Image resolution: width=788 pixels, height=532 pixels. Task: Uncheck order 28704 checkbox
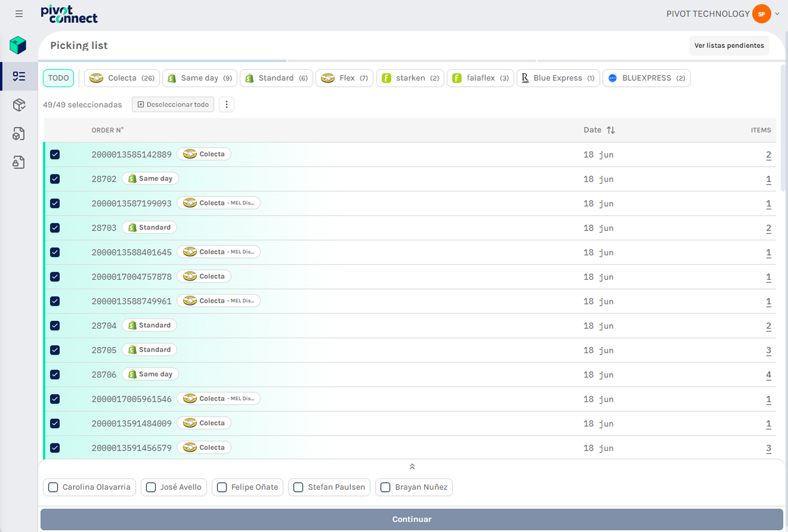pos(55,326)
